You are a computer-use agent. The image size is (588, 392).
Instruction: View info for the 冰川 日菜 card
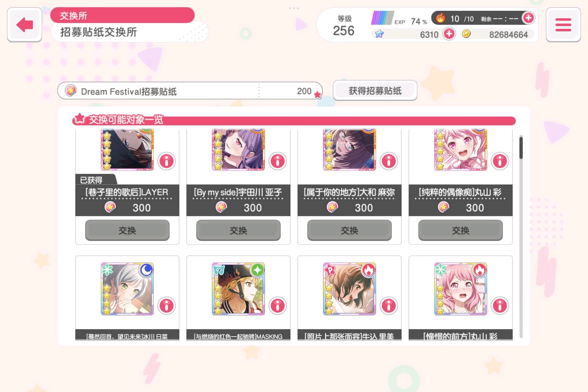pos(167,305)
